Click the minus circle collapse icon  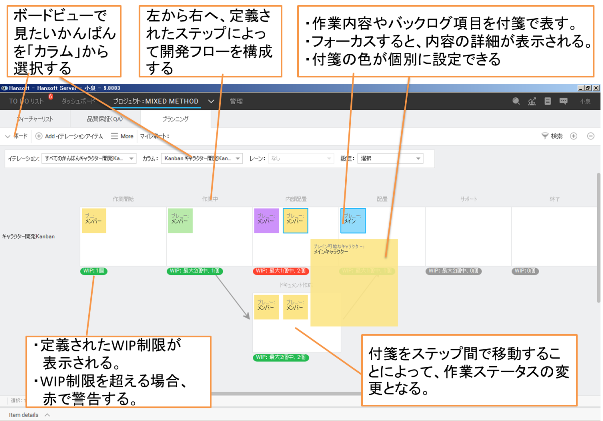591,136
